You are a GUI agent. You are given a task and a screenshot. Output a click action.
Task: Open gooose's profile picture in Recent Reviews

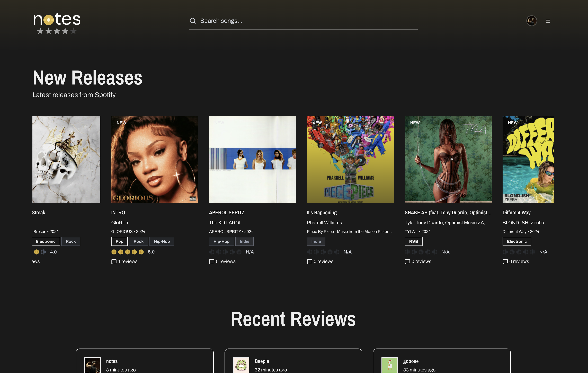coord(389,365)
